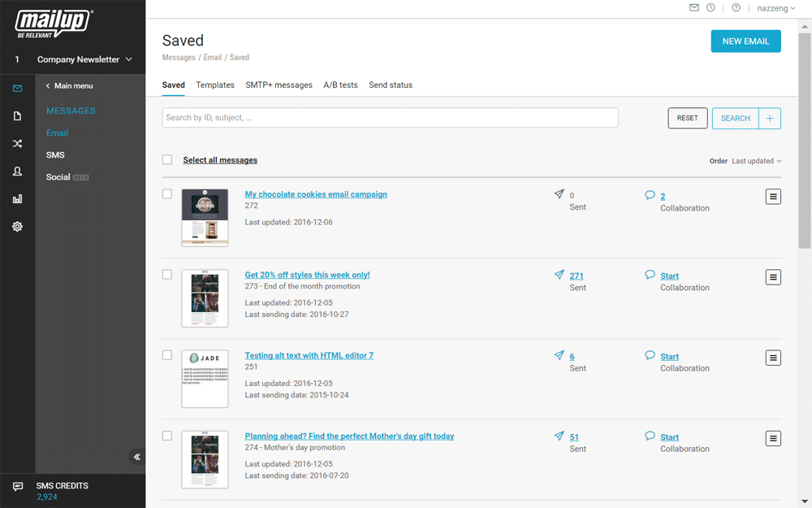812x508 pixels.
Task: Open the Order Last updated dropdown
Action: tap(756, 161)
